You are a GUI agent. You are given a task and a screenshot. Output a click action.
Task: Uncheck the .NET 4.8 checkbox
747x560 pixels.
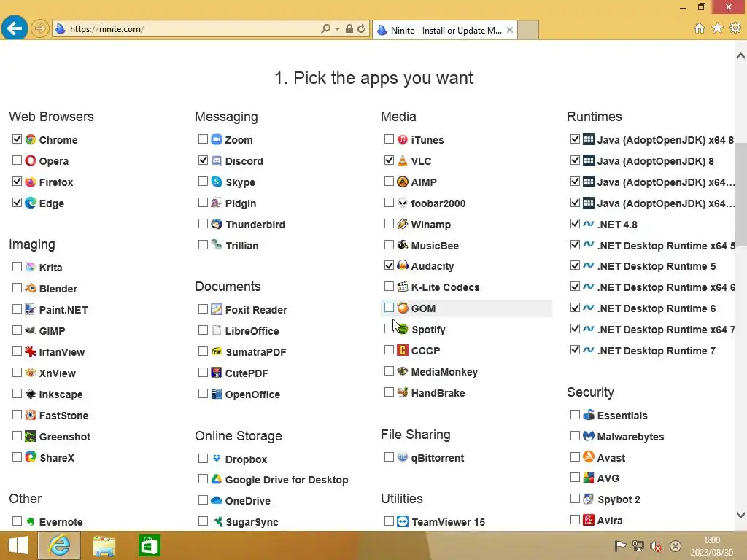pyautogui.click(x=575, y=223)
